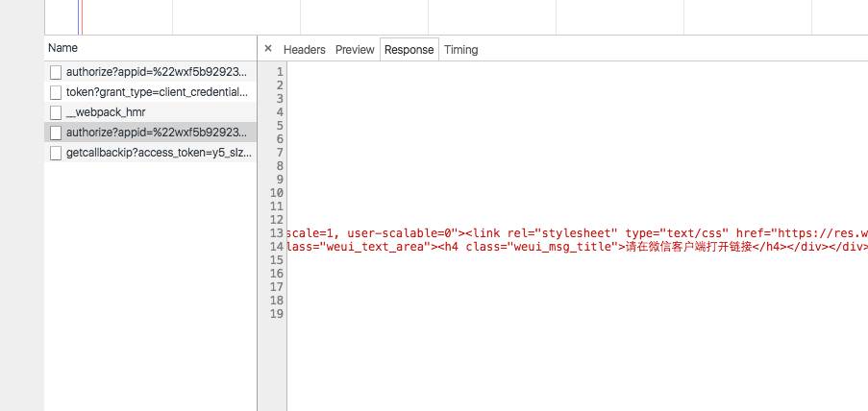This screenshot has width=868, height=411.
Task: Click response line 13 stylesheet code
Action: point(578,233)
